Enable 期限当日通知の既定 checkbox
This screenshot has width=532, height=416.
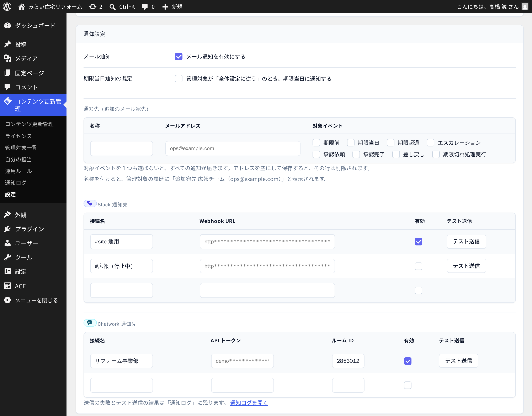pos(179,78)
